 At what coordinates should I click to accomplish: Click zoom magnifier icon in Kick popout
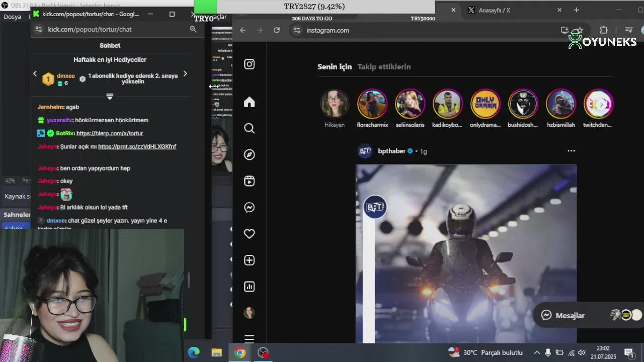[193, 29]
